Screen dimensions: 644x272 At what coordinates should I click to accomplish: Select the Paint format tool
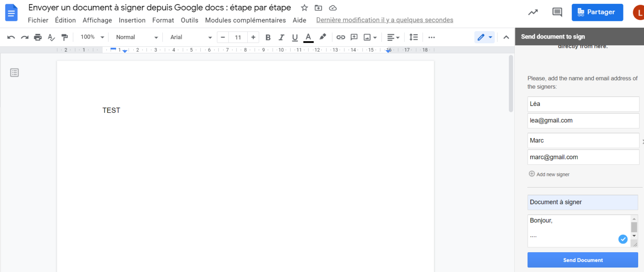tap(65, 37)
